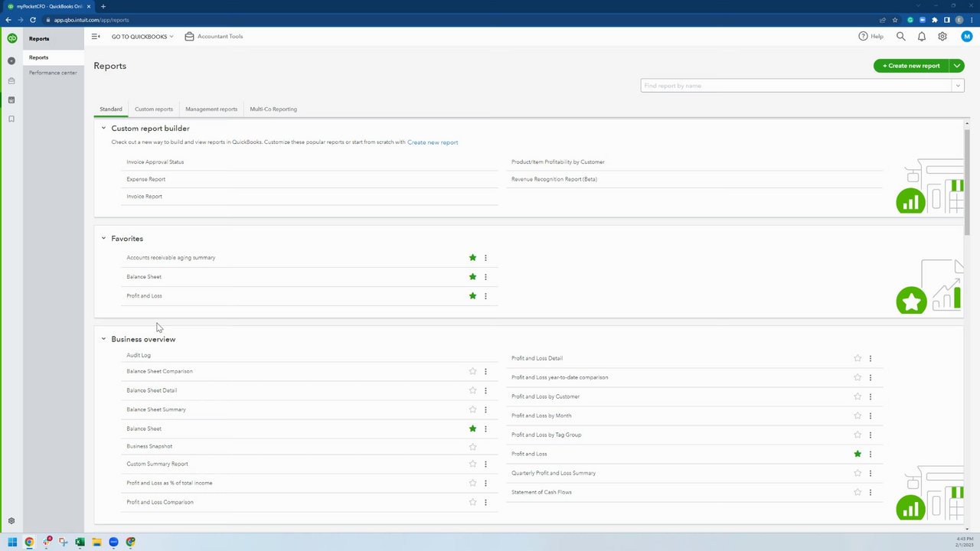Open more options for Balance Sheet Summary
Image resolution: width=980 pixels, height=551 pixels.
point(485,409)
